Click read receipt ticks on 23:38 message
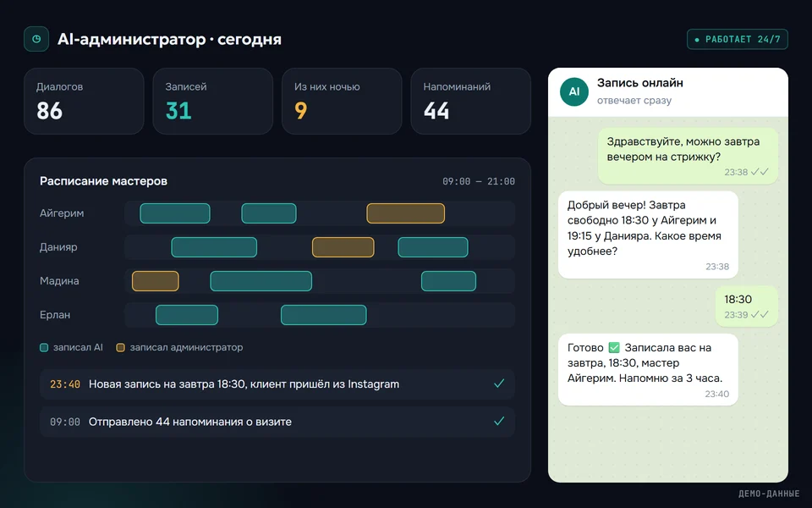Screen dimensions: 812x508 [x=760, y=172]
